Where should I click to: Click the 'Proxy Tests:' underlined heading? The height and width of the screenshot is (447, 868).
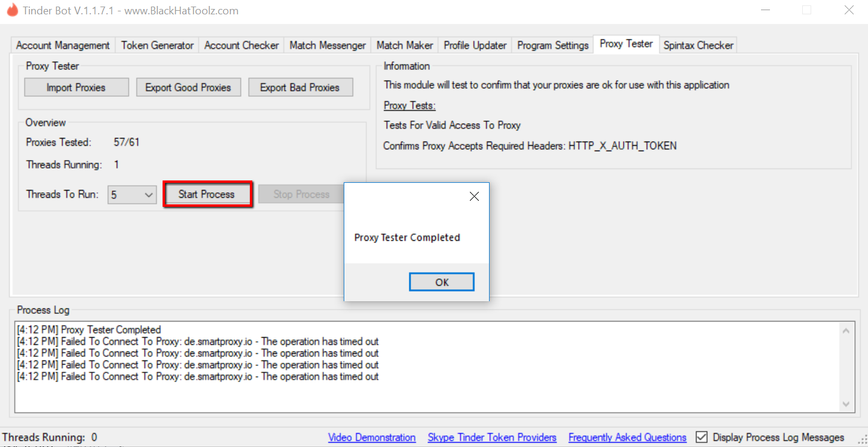click(409, 106)
